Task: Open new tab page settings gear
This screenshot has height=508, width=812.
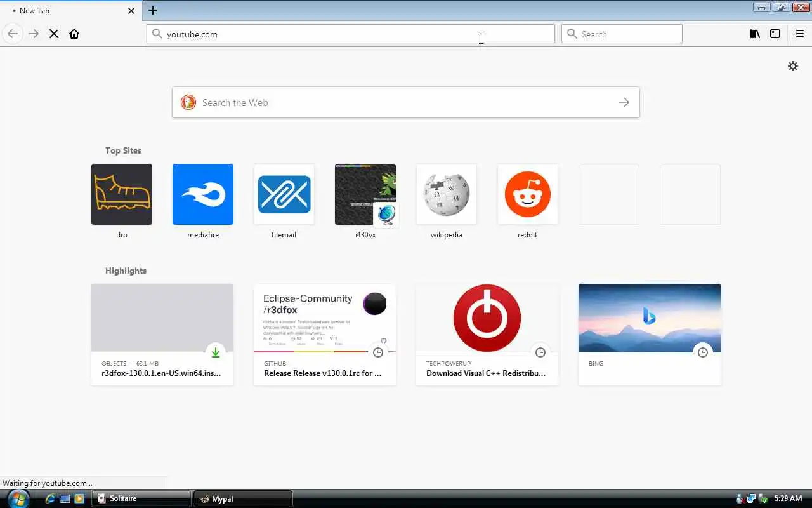Action: pyautogui.click(x=793, y=66)
